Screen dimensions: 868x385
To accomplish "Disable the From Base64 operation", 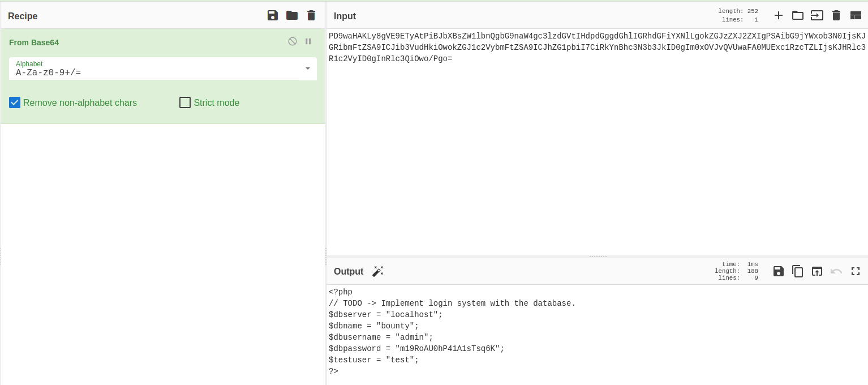I will point(293,41).
